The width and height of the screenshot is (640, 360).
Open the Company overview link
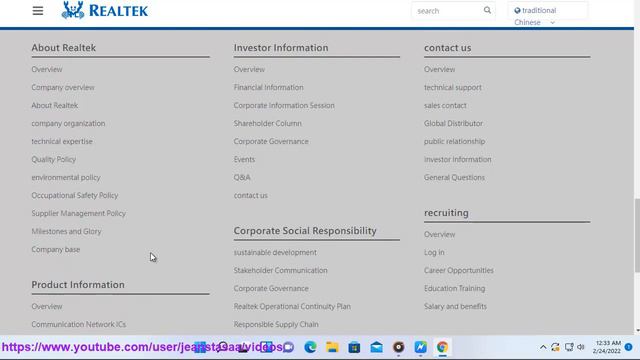tap(63, 87)
